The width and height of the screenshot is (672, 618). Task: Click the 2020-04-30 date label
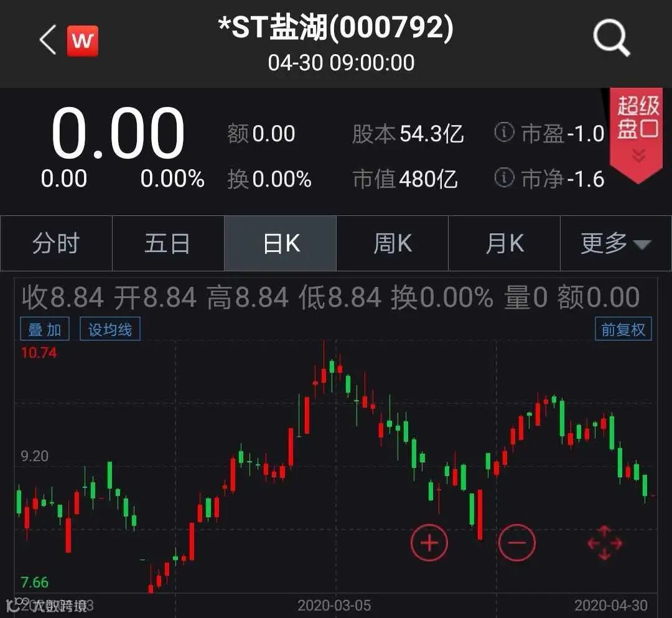click(611, 605)
